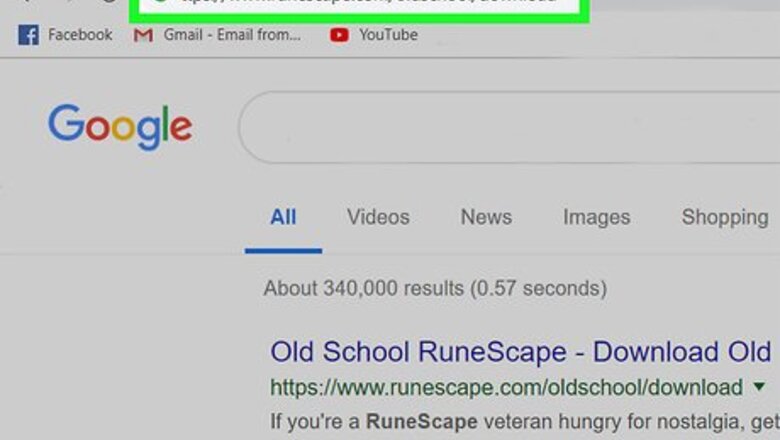Focus the Google search box
The width and height of the screenshot is (780, 440).
pos(510,127)
